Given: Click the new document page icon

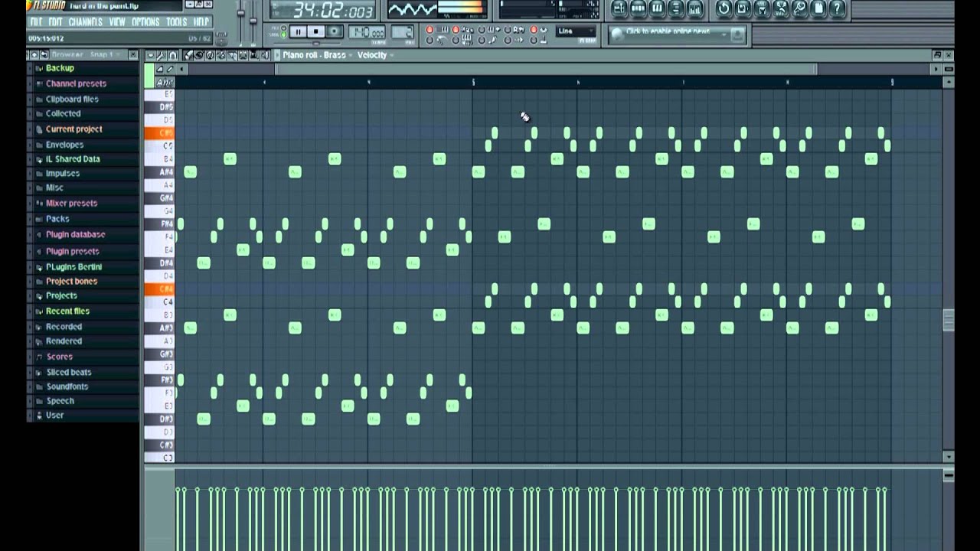Looking at the screenshot, I should [x=818, y=9].
